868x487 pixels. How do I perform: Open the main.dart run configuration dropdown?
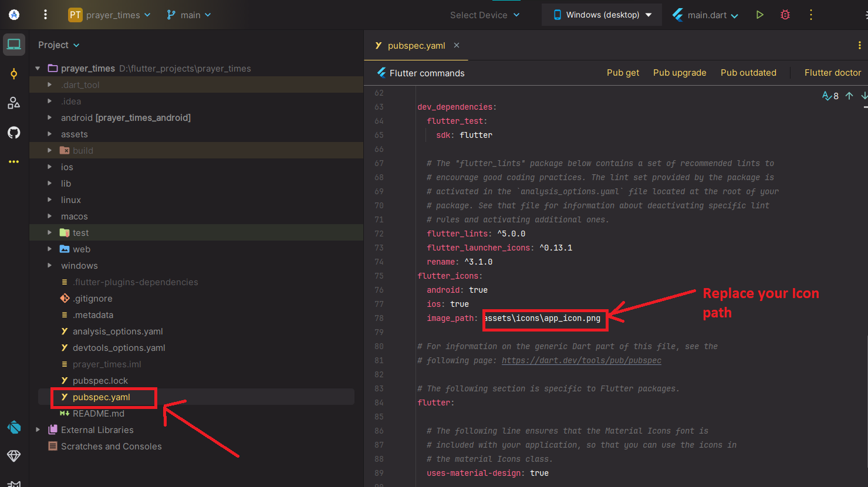click(x=705, y=15)
